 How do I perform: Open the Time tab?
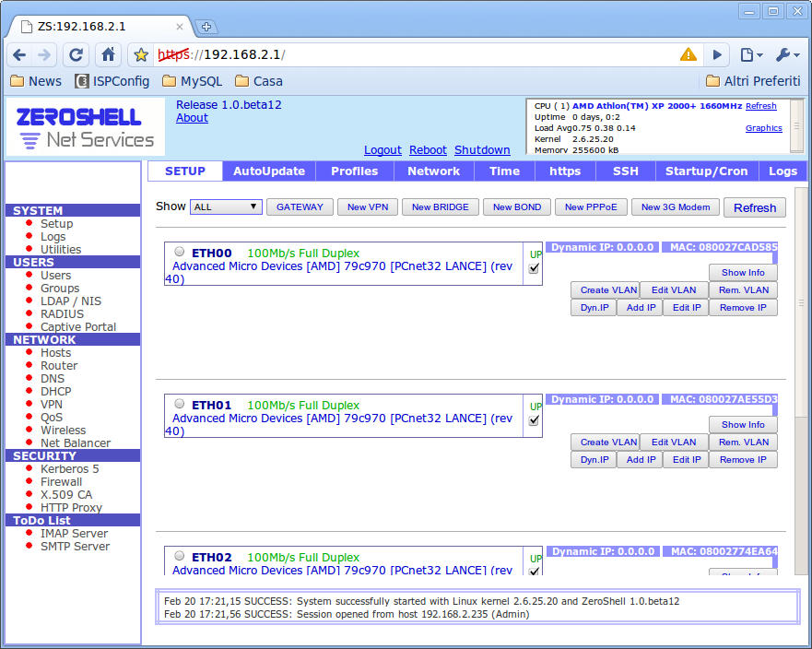(504, 171)
